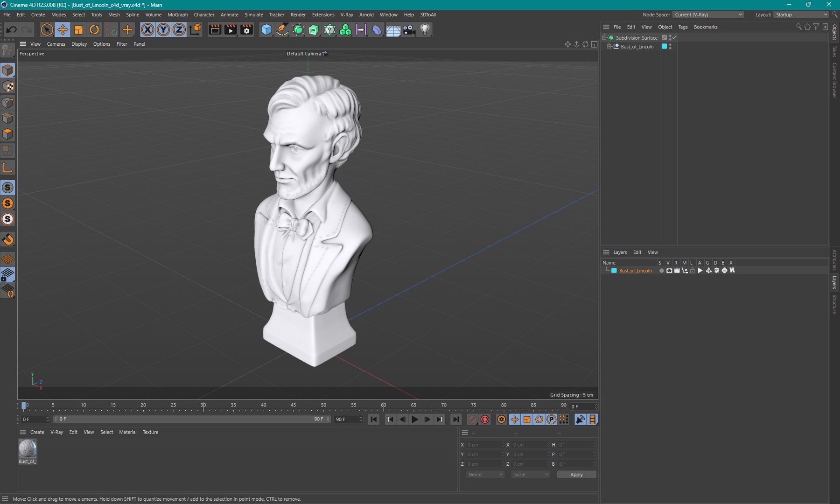Open material manager Create menu
840x504 pixels.
(x=37, y=432)
